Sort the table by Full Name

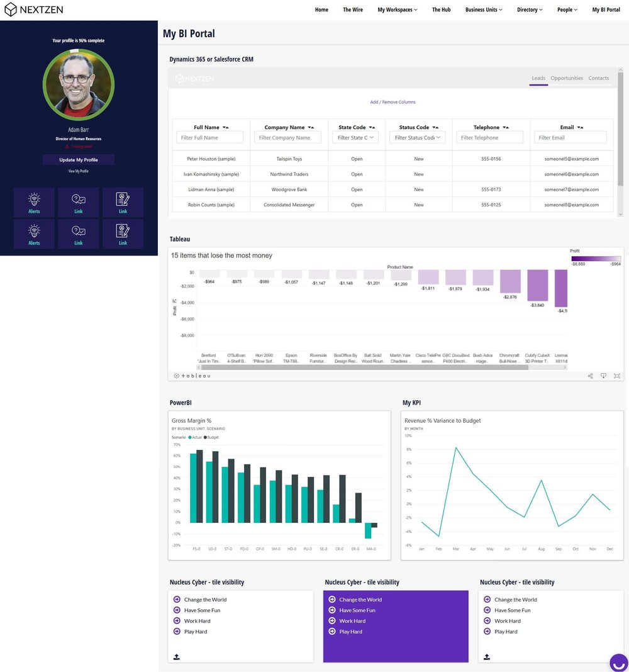pyautogui.click(x=225, y=127)
